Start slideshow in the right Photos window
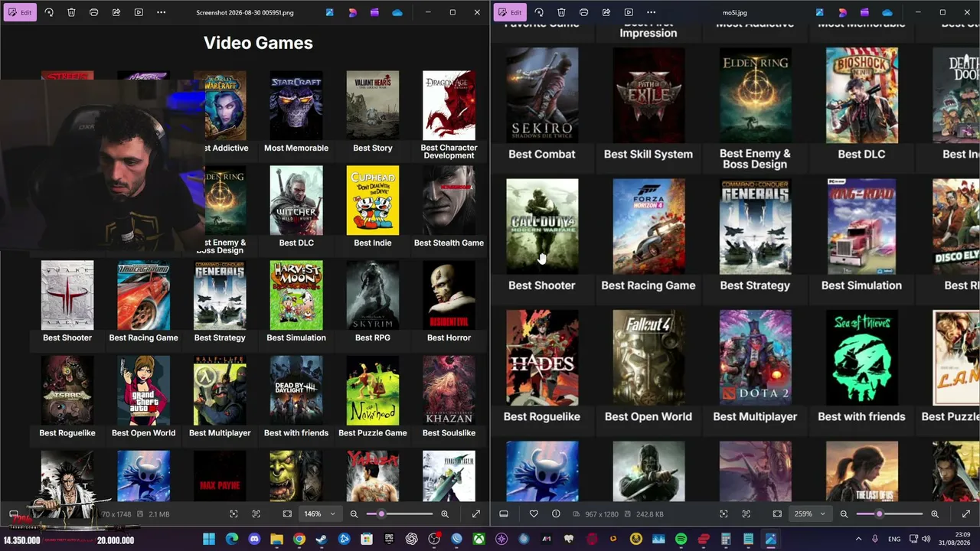The width and height of the screenshot is (980, 551). [x=629, y=12]
